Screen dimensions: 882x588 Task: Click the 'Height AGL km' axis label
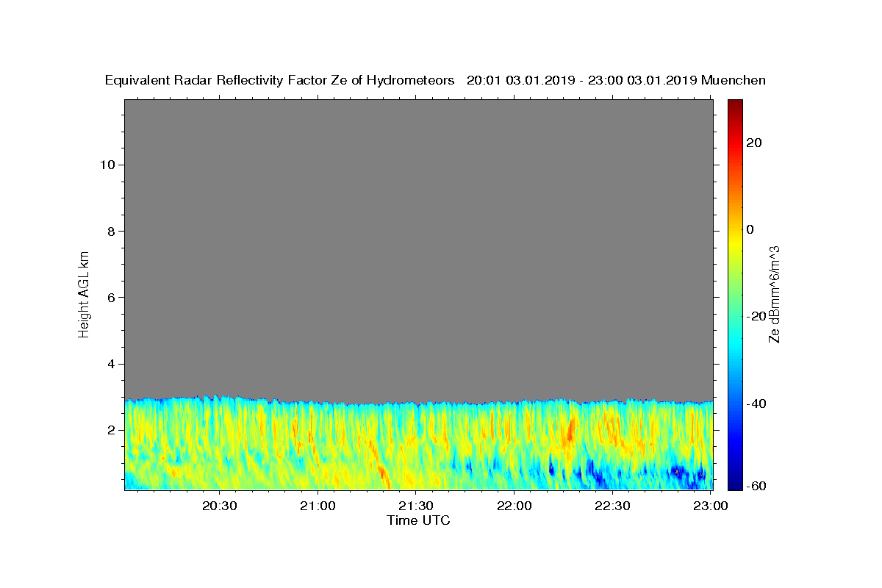pyautogui.click(x=84, y=294)
